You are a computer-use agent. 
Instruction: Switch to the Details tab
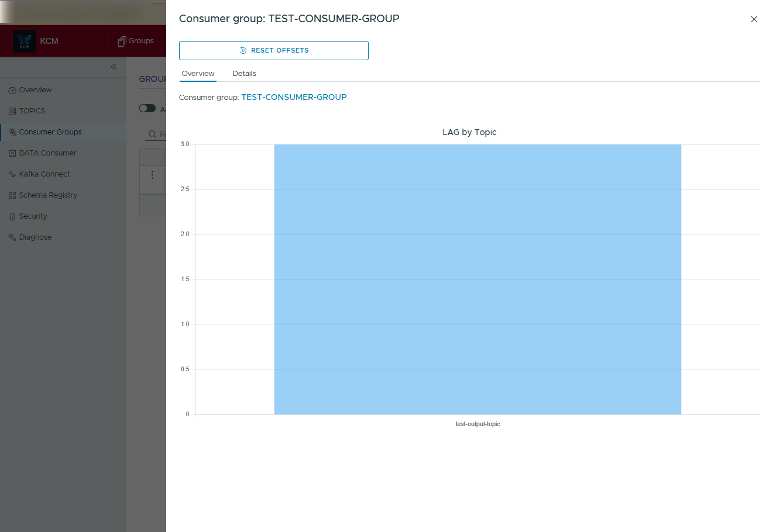point(244,74)
